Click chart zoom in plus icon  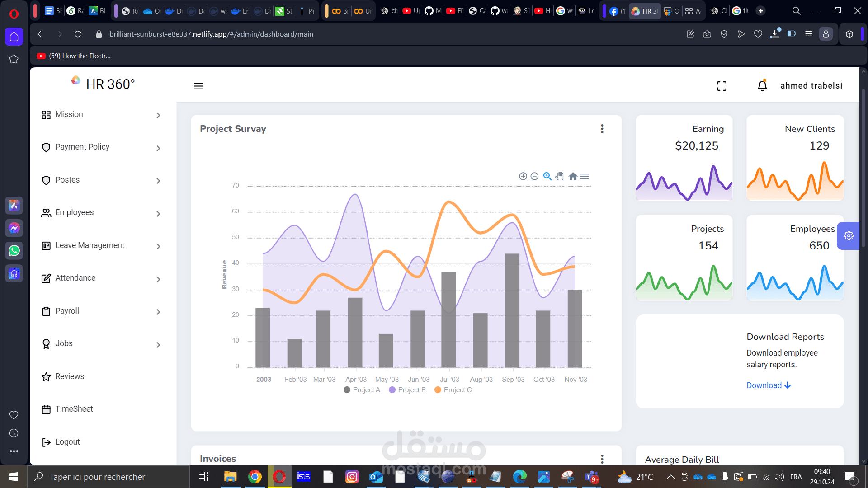click(x=523, y=176)
